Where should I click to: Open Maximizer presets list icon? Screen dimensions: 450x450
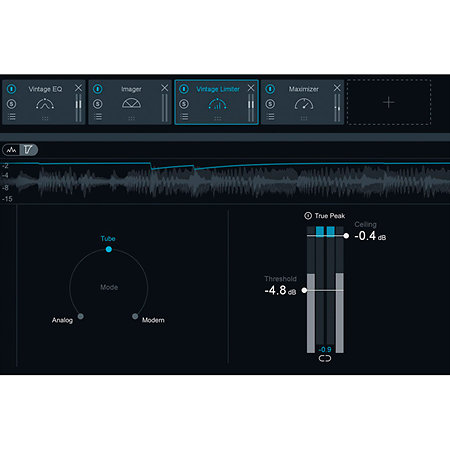pos(271,117)
